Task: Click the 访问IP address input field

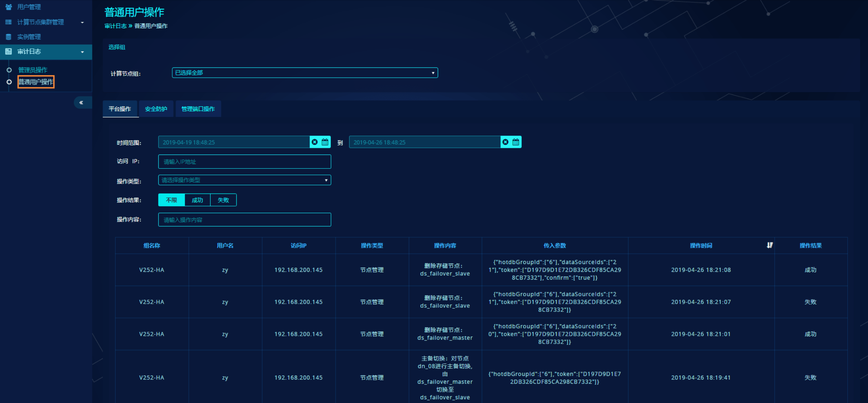Action: (244, 162)
